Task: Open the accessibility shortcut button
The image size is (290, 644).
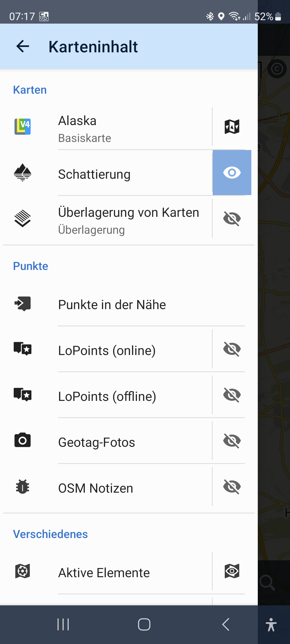Action: click(x=271, y=624)
